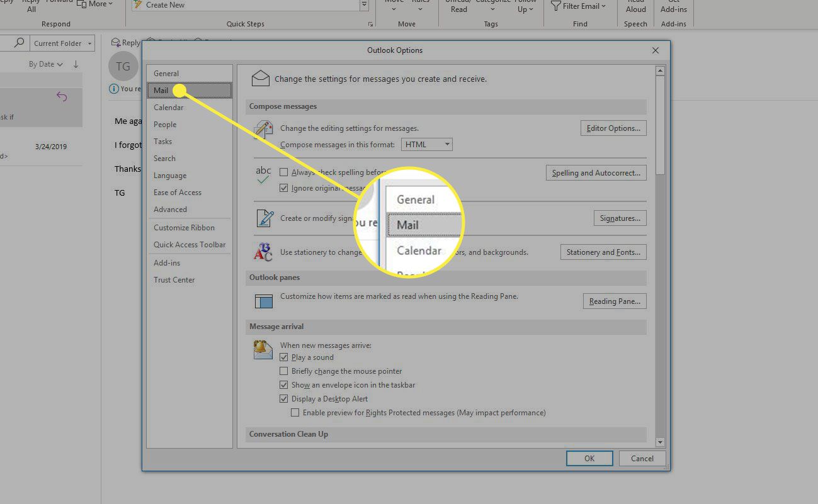818x504 pixels.
Task: Open Customize Ribbon settings
Action: click(x=189, y=228)
